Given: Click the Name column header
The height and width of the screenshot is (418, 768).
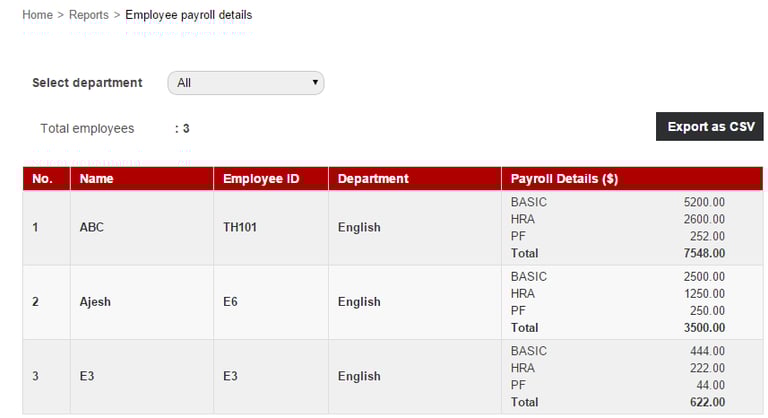Looking at the screenshot, I should tap(96, 179).
